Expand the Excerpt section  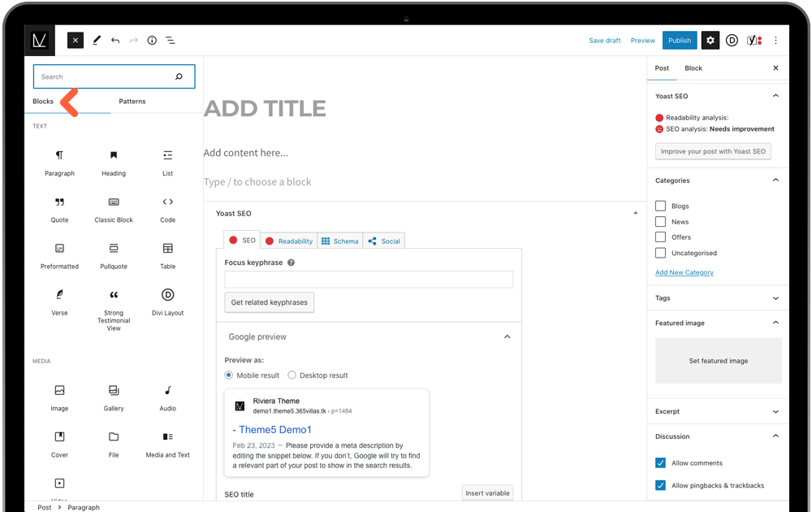coord(775,411)
